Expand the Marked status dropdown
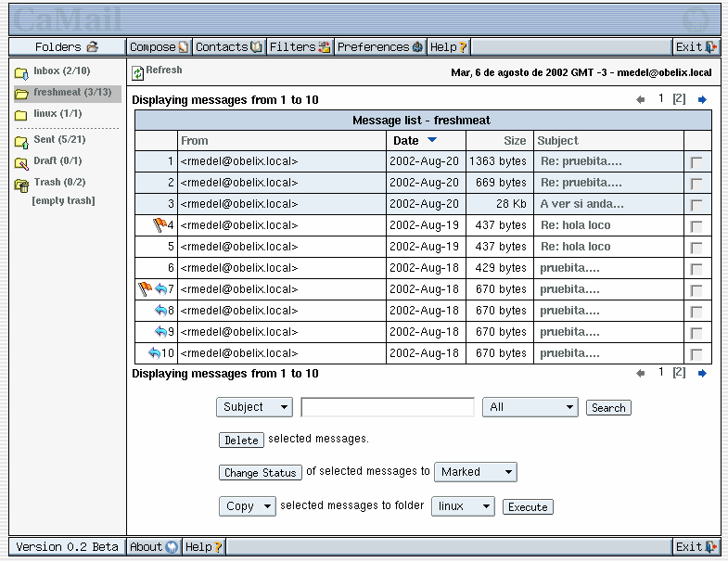The width and height of the screenshot is (728, 562). [475, 472]
